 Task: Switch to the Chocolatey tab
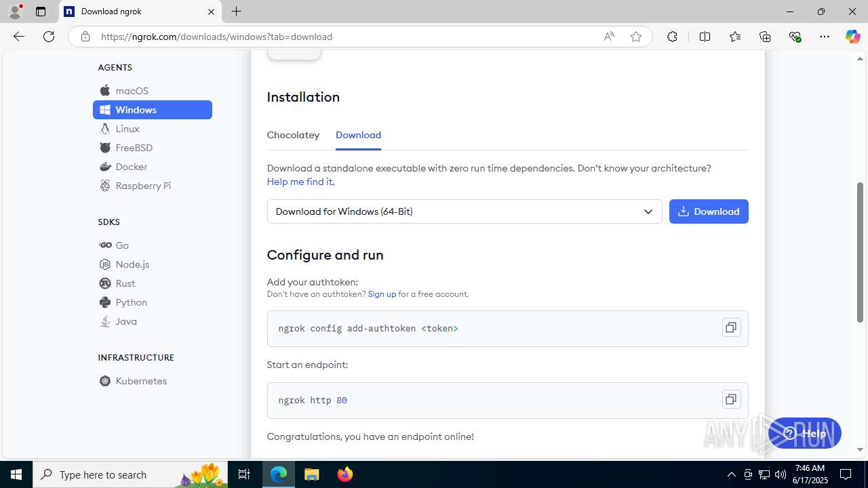pos(293,135)
